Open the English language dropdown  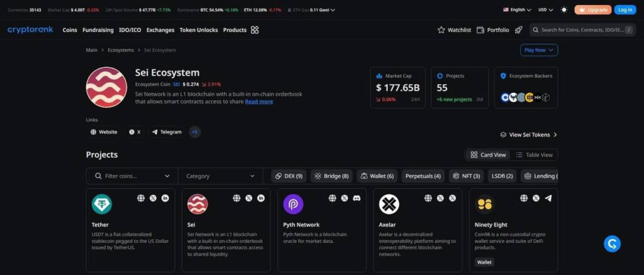pyautogui.click(x=517, y=9)
